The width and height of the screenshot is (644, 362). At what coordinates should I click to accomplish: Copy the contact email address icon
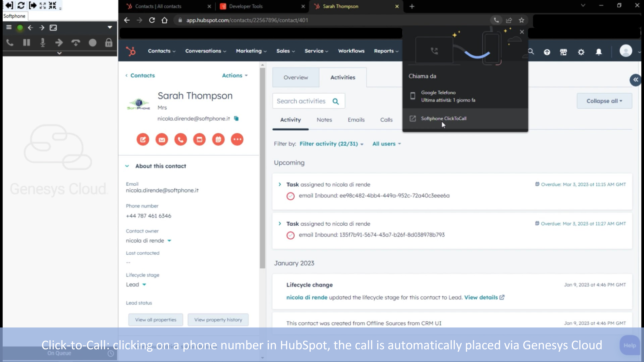236,118
